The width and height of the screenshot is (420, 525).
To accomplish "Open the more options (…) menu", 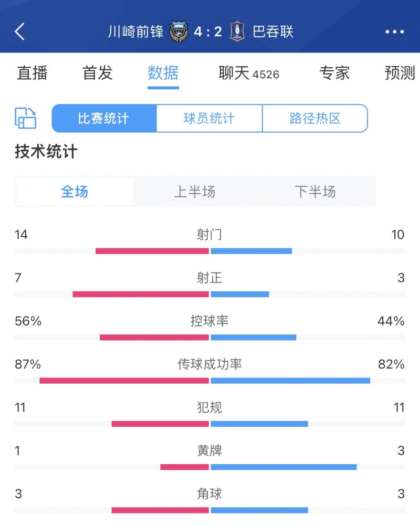I will (395, 32).
